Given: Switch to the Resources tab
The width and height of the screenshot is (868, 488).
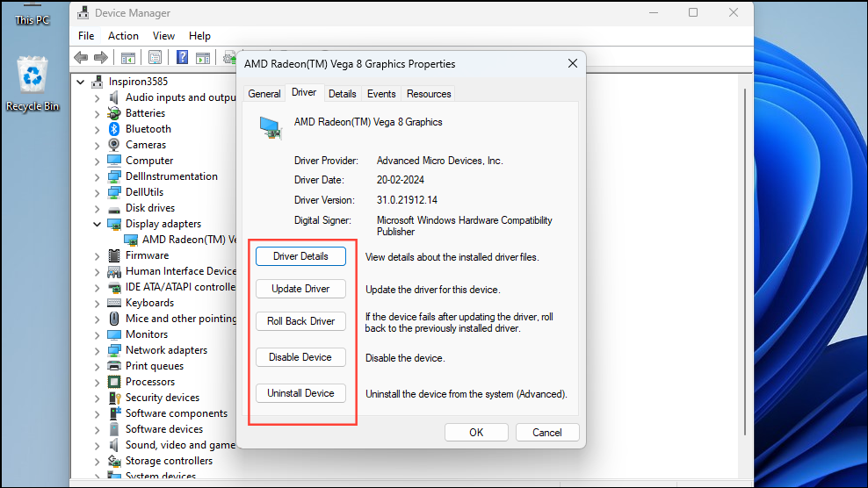Looking at the screenshot, I should pyautogui.click(x=429, y=94).
